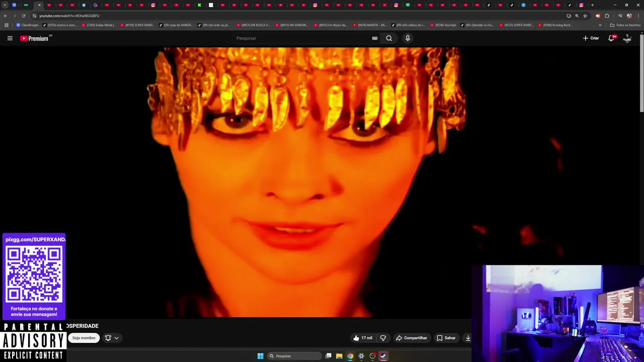Close the active tab with its X
Viewport: 644px width, 362px height.
tap(39, 5)
